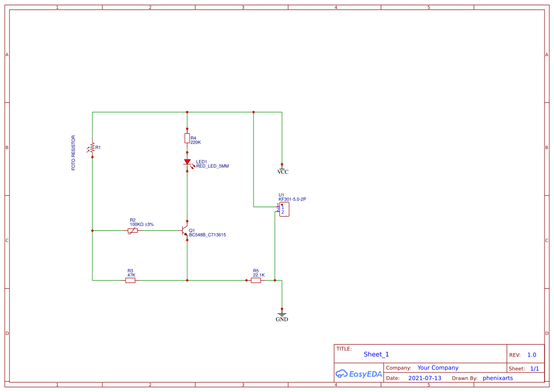Viewport: 554px width, 392px height.
Task: Click the RED_LED_5MM part label
Action: tap(212, 166)
